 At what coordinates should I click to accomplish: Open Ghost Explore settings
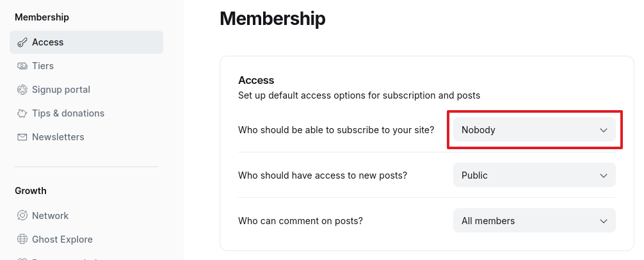(62, 240)
